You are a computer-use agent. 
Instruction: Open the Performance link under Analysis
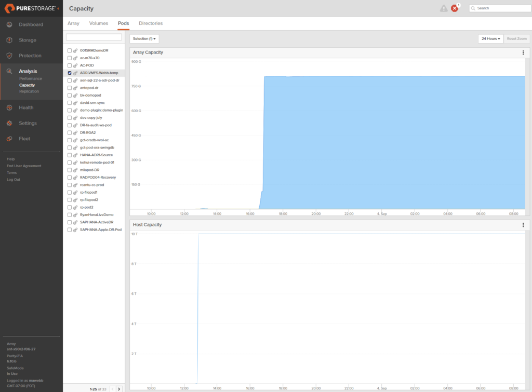pyautogui.click(x=31, y=79)
